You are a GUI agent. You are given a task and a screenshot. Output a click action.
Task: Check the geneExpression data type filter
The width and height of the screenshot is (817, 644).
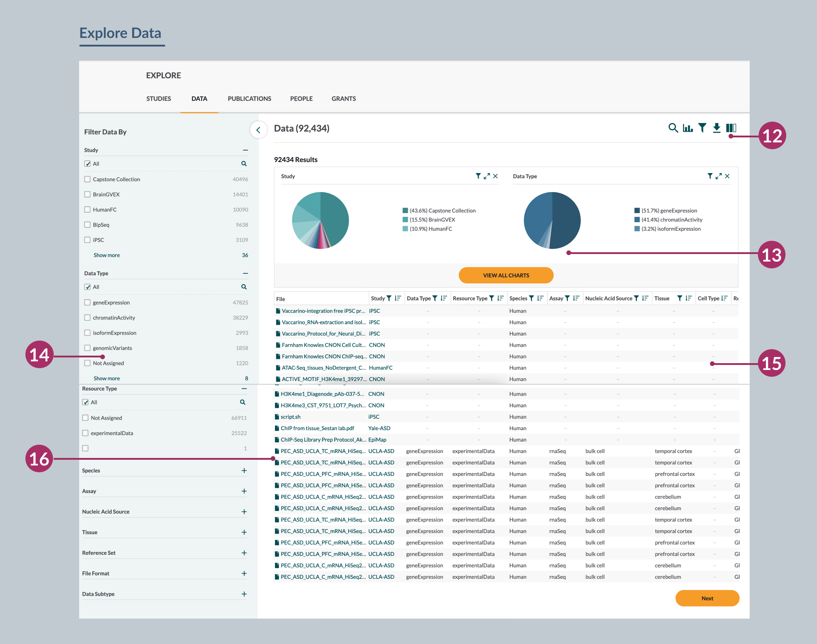(x=87, y=302)
